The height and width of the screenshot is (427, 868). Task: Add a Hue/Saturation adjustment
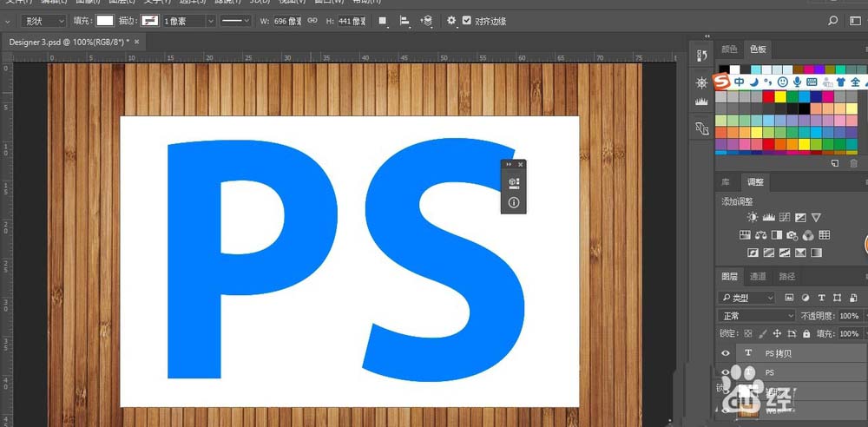point(745,235)
